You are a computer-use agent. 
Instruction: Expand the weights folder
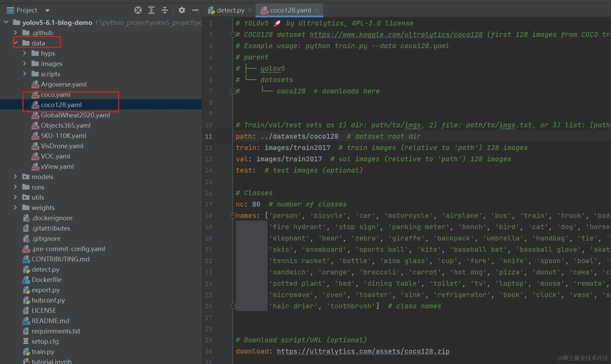[15, 207]
